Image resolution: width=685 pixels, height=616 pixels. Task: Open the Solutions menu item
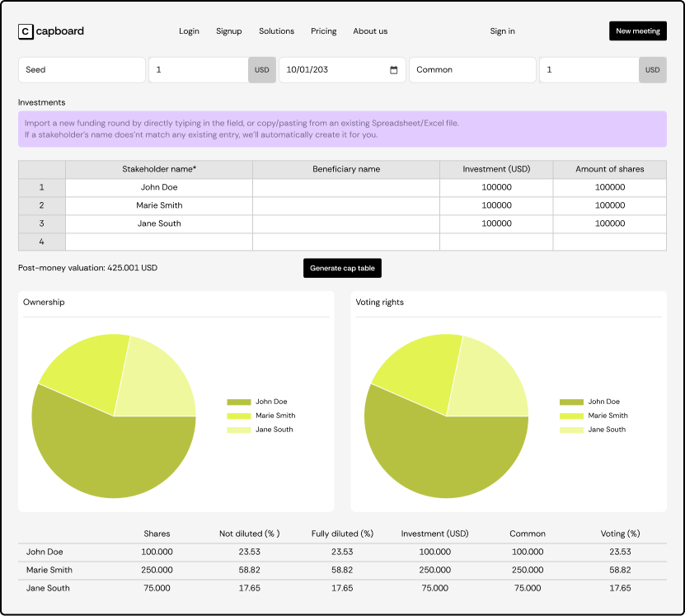pos(276,31)
